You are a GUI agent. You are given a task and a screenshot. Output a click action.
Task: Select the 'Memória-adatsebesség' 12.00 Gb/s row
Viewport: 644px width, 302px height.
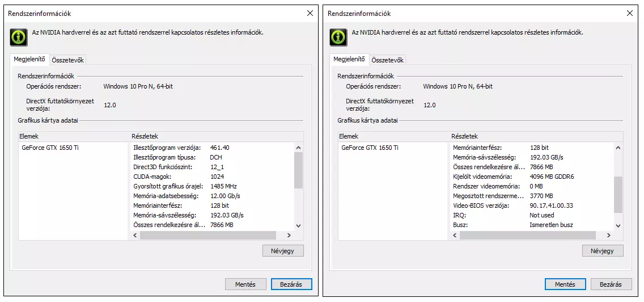[x=213, y=196]
